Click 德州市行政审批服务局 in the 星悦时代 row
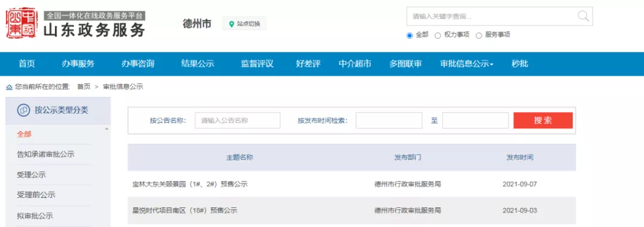 click(407, 210)
